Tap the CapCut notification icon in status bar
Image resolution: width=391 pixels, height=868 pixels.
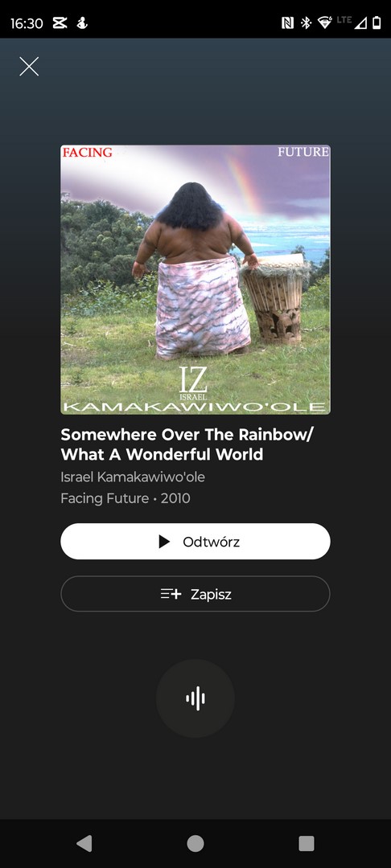[60, 23]
